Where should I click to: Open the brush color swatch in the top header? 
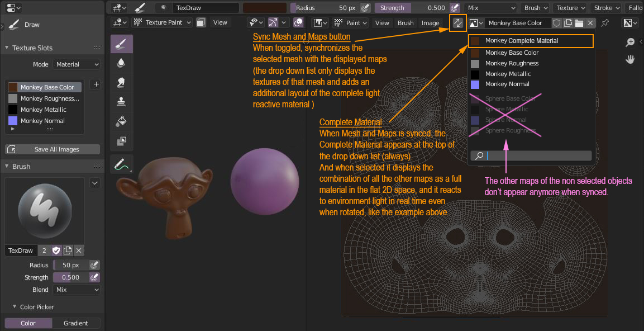click(x=265, y=8)
